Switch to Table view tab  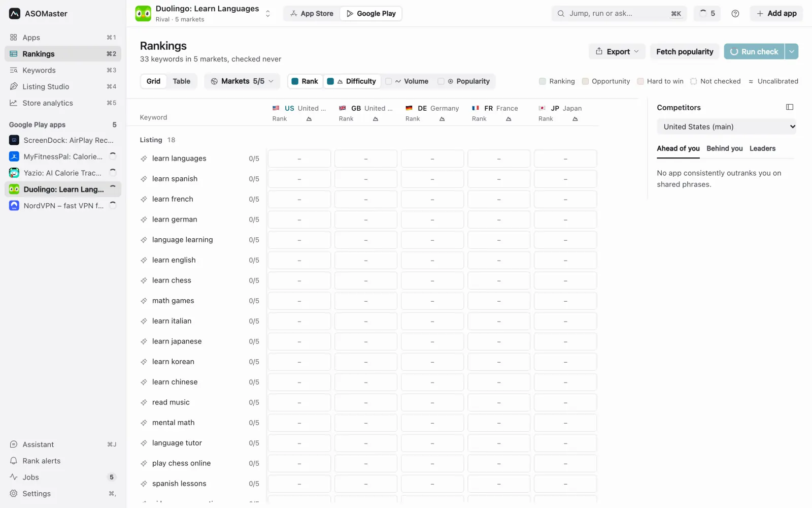pos(181,81)
